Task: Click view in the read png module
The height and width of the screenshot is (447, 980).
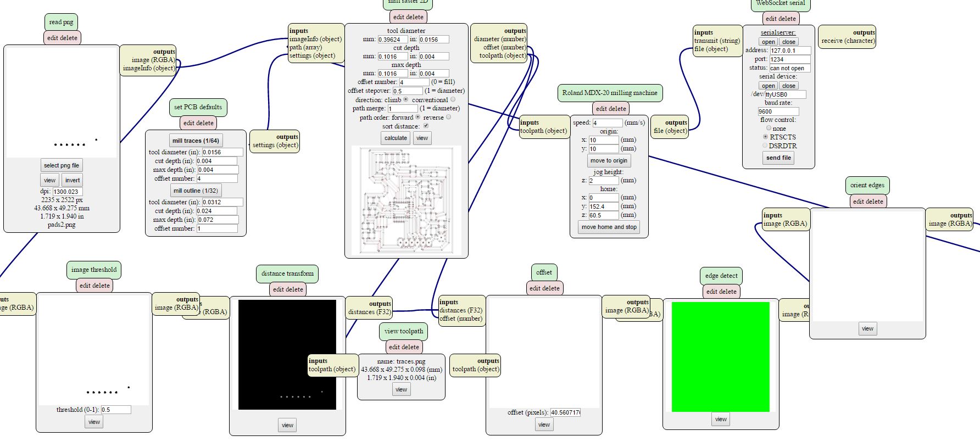Action: (x=49, y=180)
